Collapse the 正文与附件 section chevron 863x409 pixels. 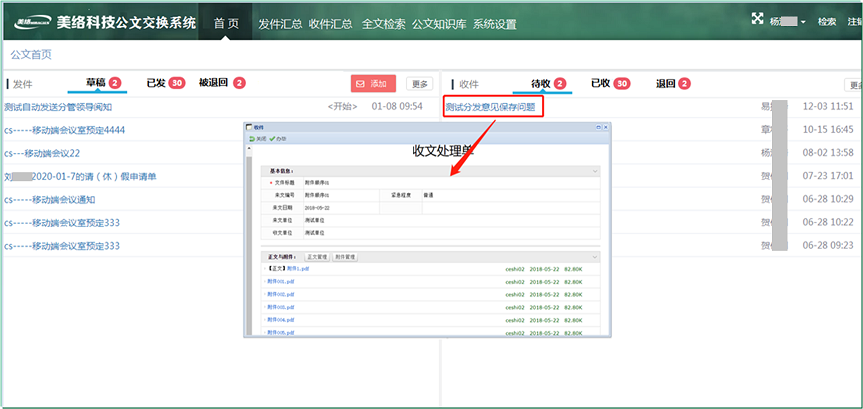[594, 257]
